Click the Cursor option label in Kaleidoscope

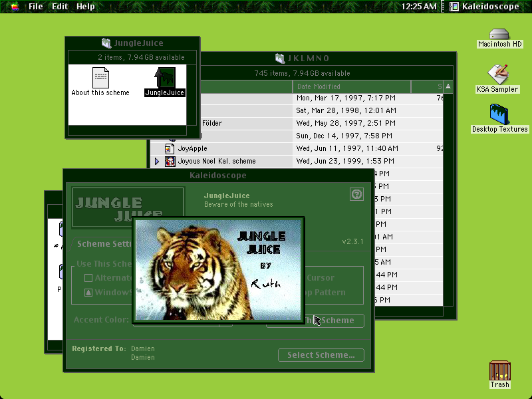point(321,278)
